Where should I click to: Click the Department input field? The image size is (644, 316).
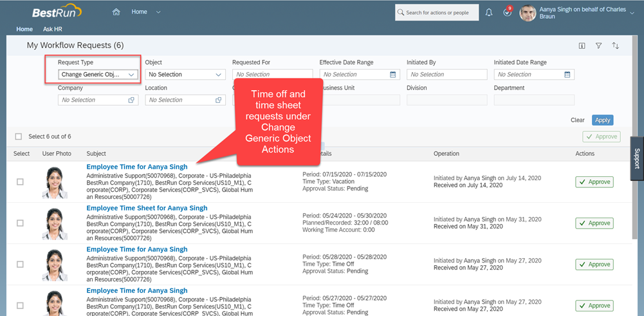click(534, 100)
